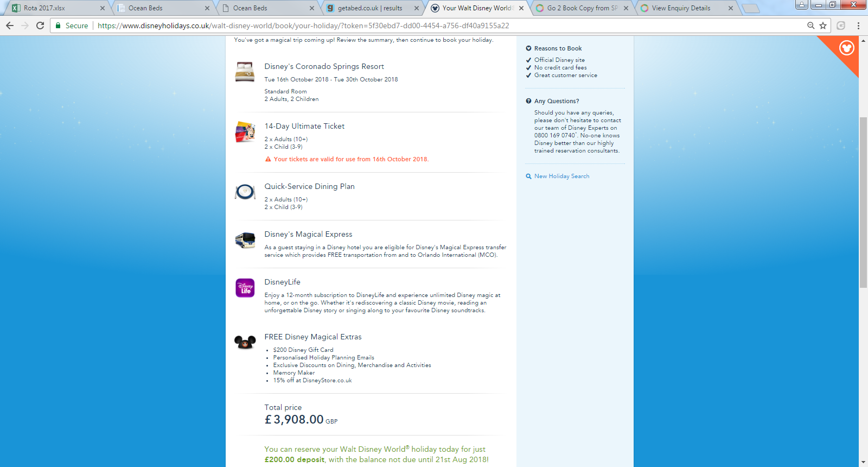Click the Any Questions? heading
The height and width of the screenshot is (467, 868).
[x=557, y=101]
